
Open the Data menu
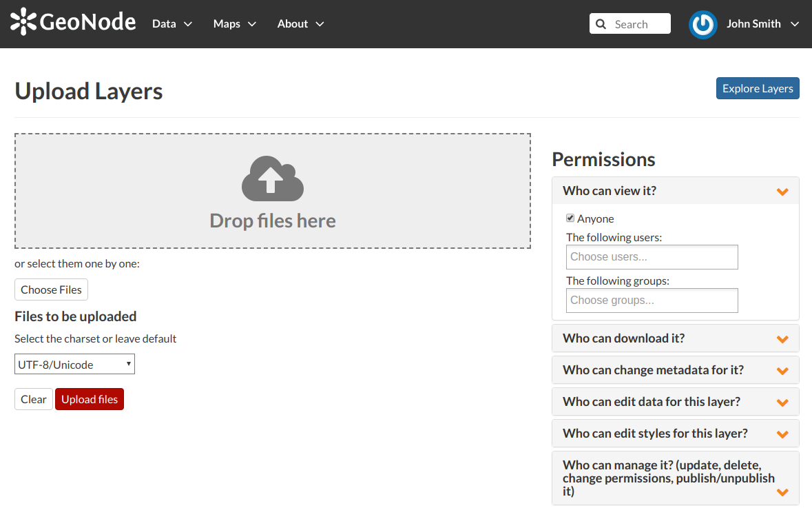(171, 24)
